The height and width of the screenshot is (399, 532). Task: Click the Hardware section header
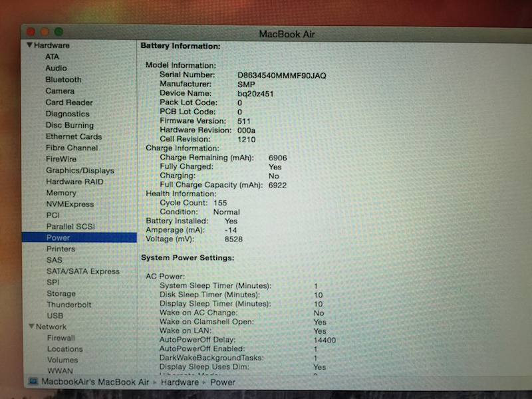[52, 45]
